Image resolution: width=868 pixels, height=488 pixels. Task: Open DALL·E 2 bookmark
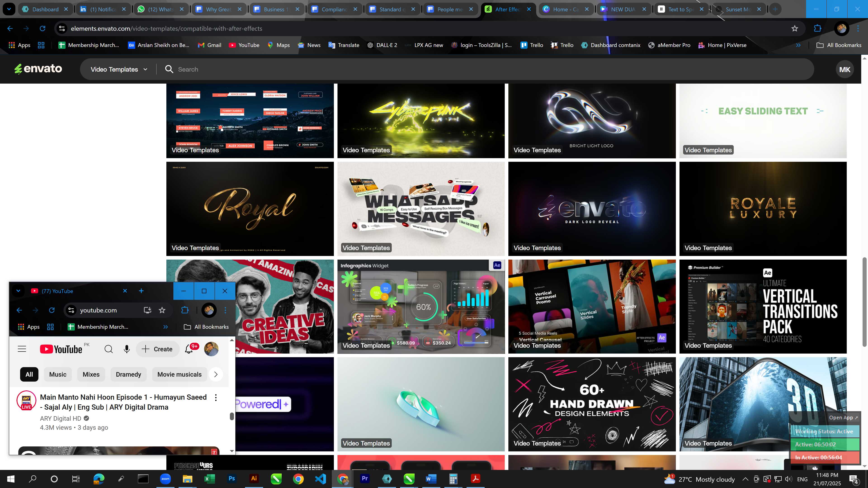click(x=382, y=45)
